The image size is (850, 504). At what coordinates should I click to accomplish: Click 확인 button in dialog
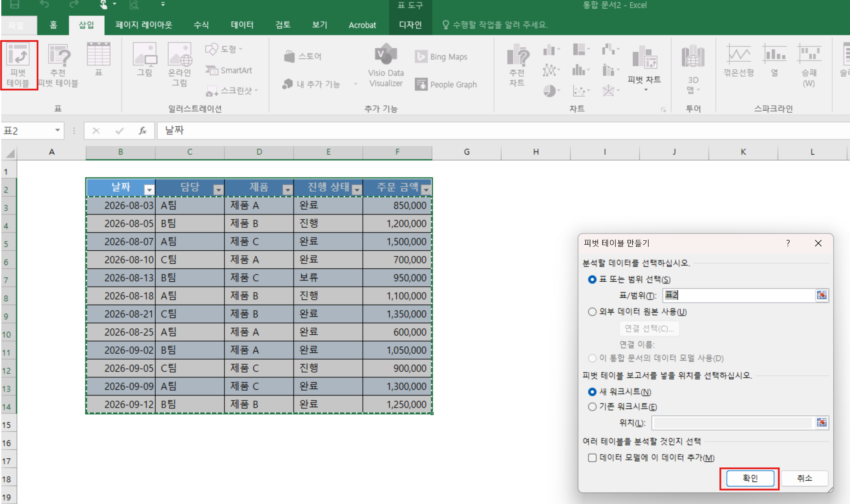(750, 478)
